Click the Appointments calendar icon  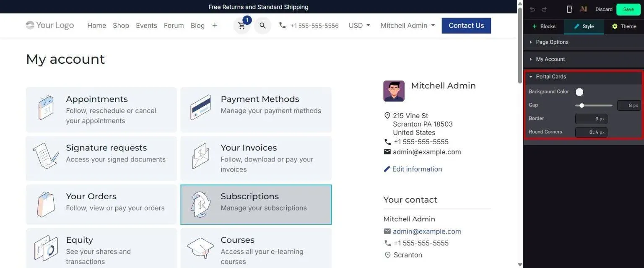(x=46, y=108)
